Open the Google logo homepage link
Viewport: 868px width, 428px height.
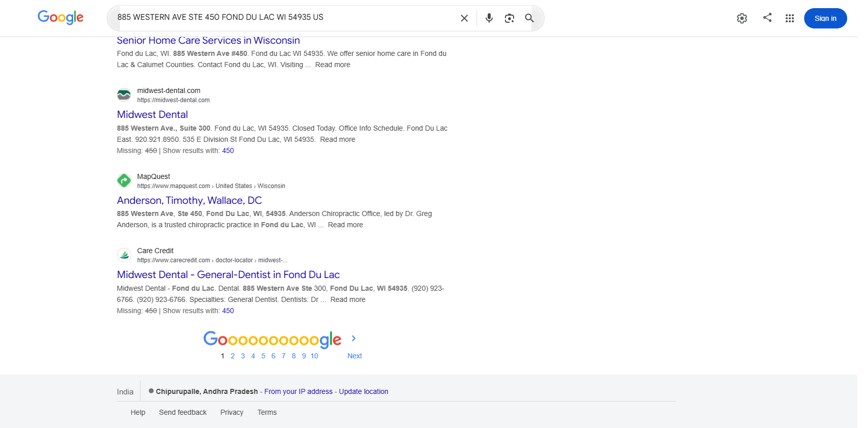[61, 18]
